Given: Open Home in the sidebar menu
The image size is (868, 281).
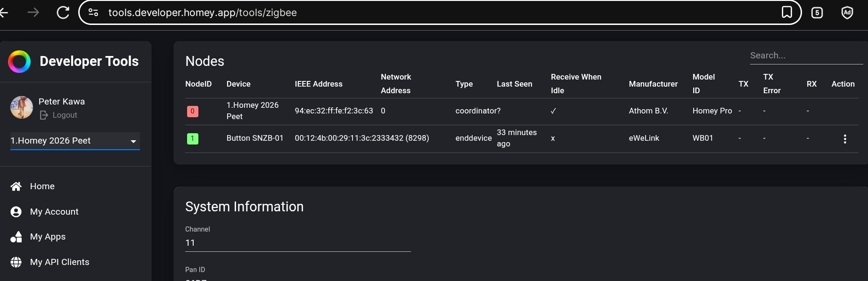Looking at the screenshot, I should (x=42, y=186).
